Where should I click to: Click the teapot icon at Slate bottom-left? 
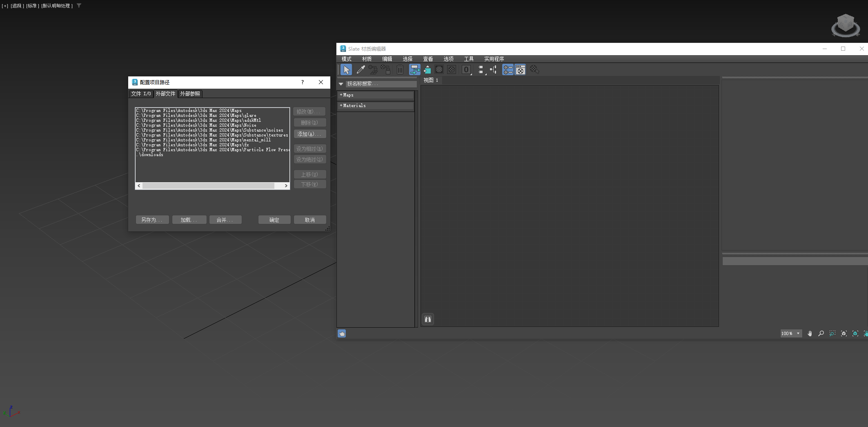tap(342, 333)
